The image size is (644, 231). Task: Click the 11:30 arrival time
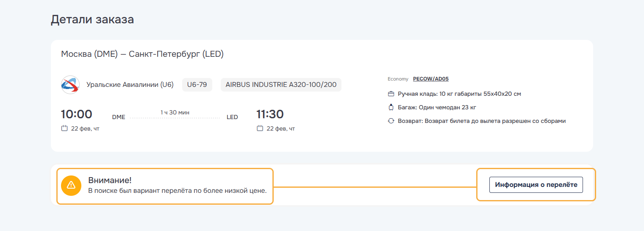[270, 114]
